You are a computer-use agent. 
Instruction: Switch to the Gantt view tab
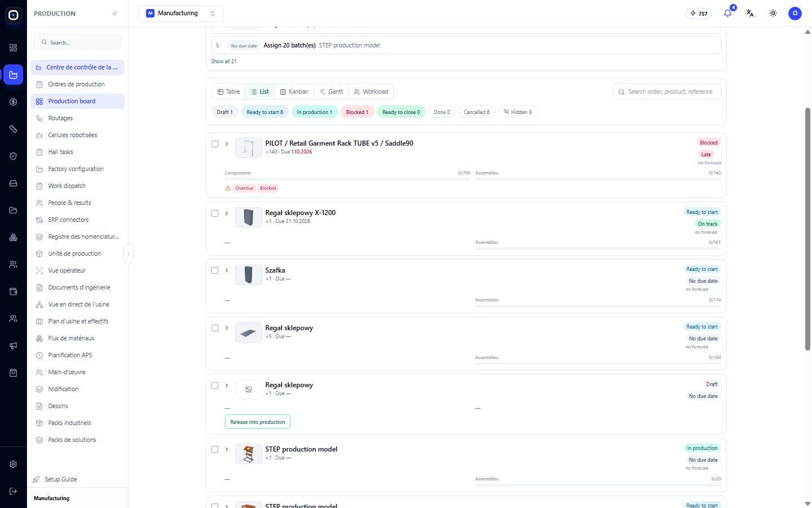(x=331, y=91)
